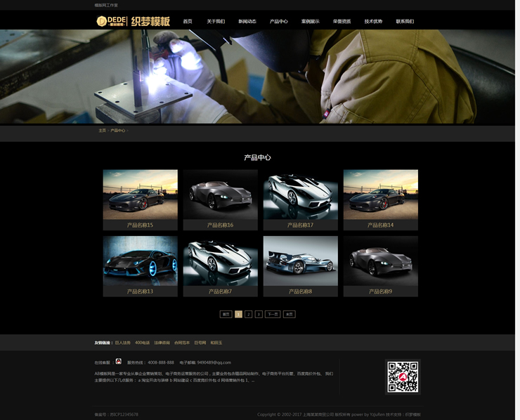520x420 pixels.
Task: Open product thumbnail 产品名称15
Action: (140, 195)
